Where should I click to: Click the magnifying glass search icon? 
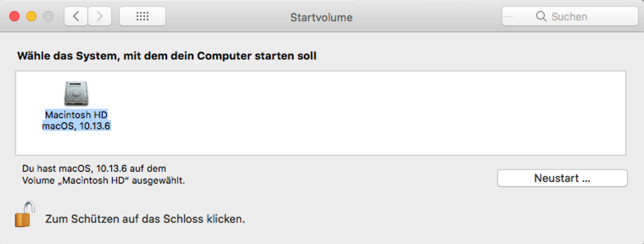click(x=541, y=17)
